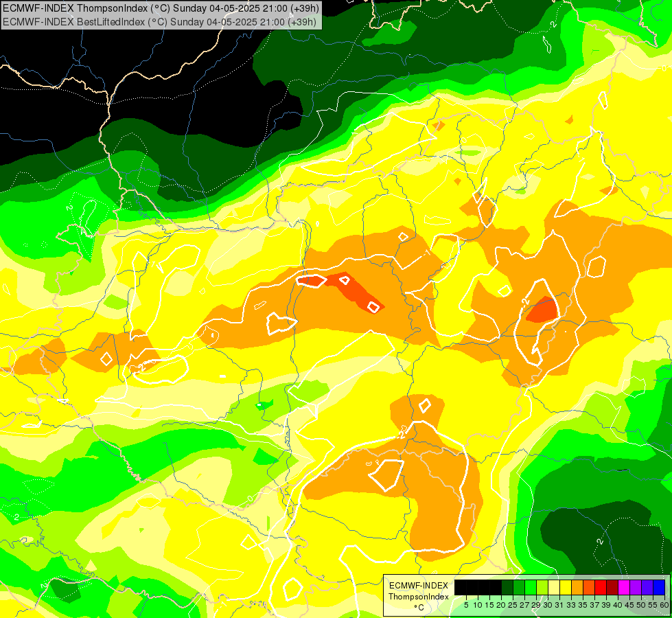Click the ThompsonIndex title line at top
The height and width of the screenshot is (618, 672).
coord(161,8)
